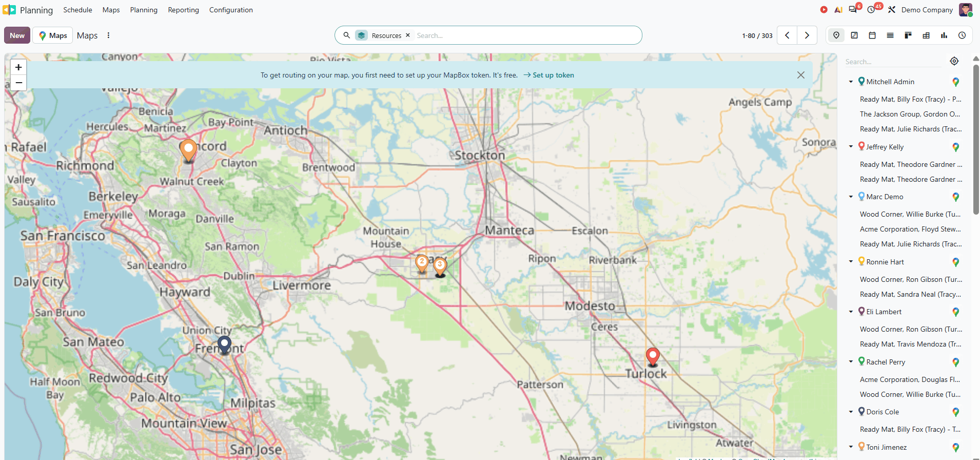Open the user avatar menu

966,10
